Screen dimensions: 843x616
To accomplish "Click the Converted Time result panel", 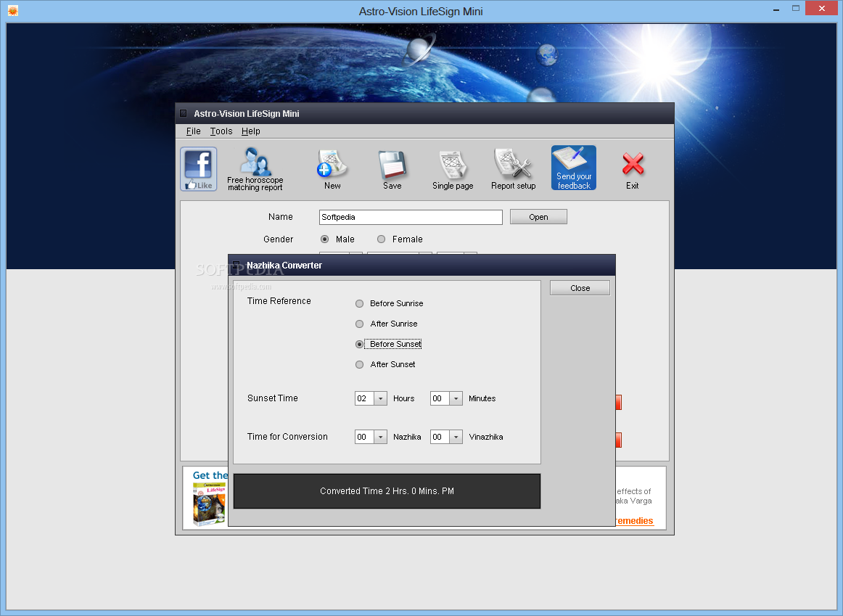I will (387, 491).
